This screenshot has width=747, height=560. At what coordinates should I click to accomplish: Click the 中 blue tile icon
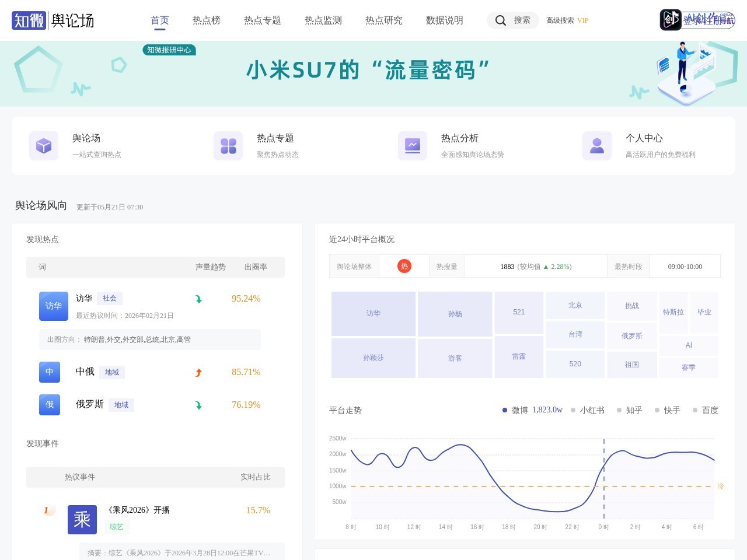click(50, 372)
